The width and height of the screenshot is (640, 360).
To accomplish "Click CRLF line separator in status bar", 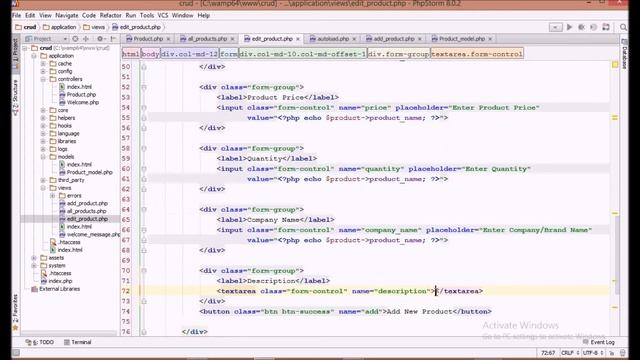I will [570, 353].
